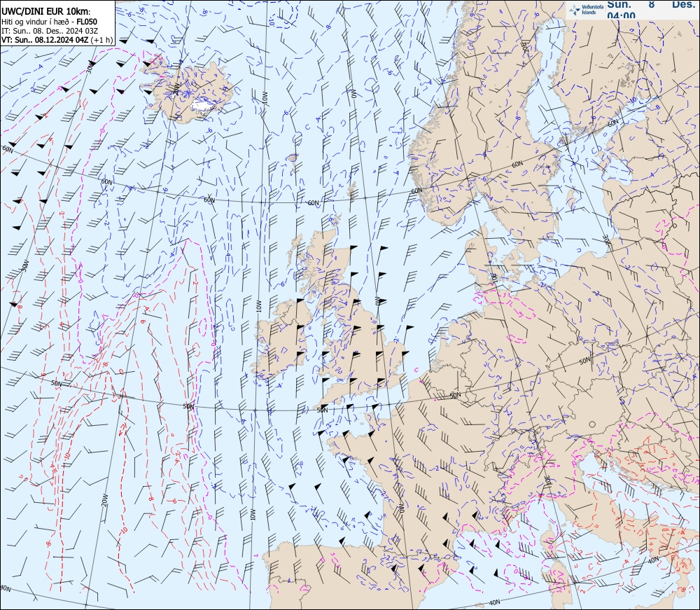Click the Veðurstofa Íslands logo
The height and width of the screenshot is (610, 700).
pyautogui.click(x=584, y=9)
